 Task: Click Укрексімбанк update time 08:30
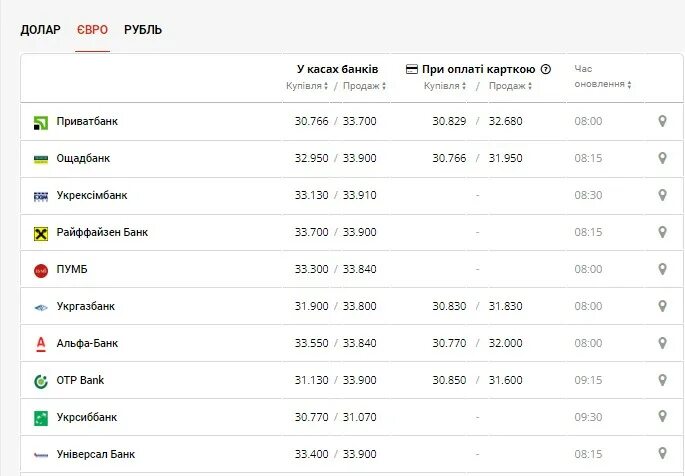coord(588,195)
